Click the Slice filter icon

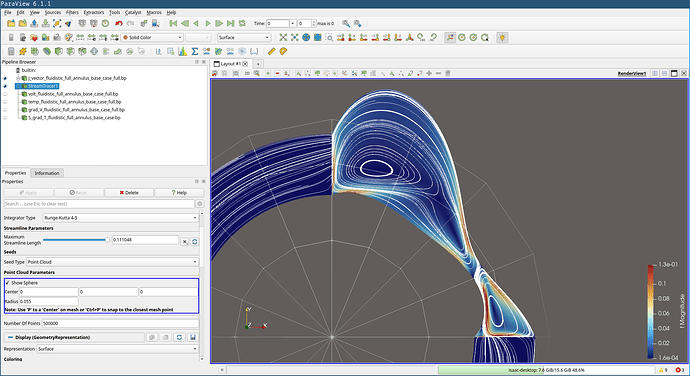point(70,52)
